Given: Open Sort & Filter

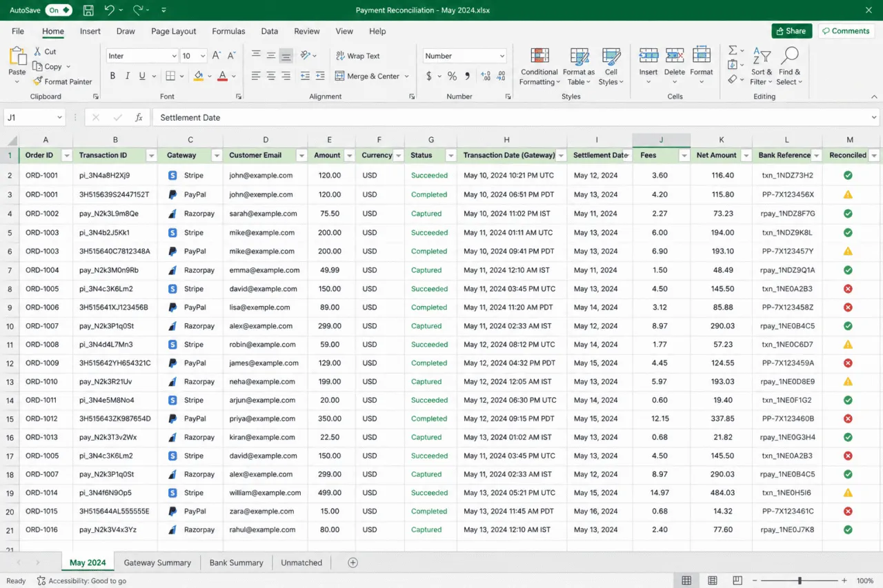Looking at the screenshot, I should [762, 66].
